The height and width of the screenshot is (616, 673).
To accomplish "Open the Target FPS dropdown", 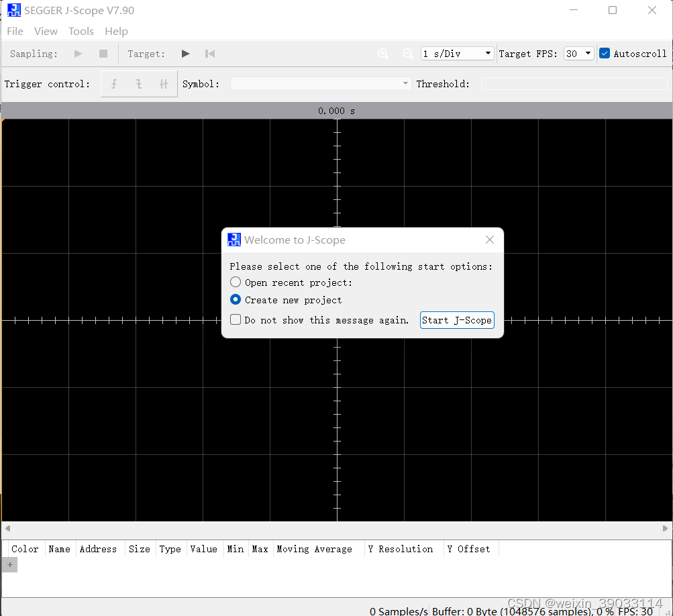I will pos(578,53).
